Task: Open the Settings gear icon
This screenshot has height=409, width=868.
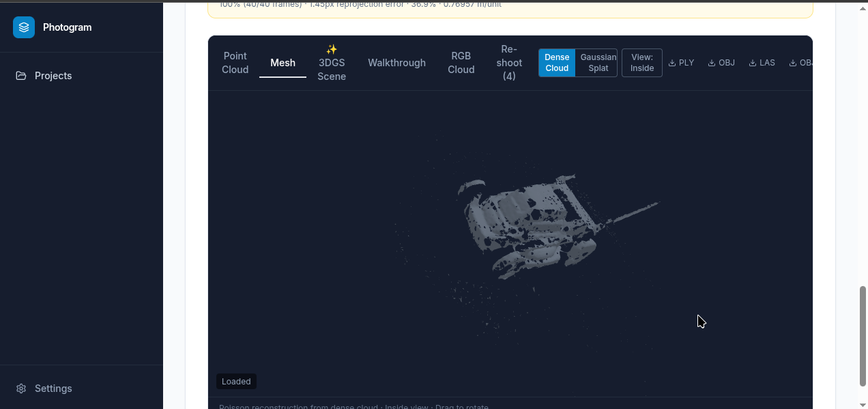Action: [x=21, y=389]
